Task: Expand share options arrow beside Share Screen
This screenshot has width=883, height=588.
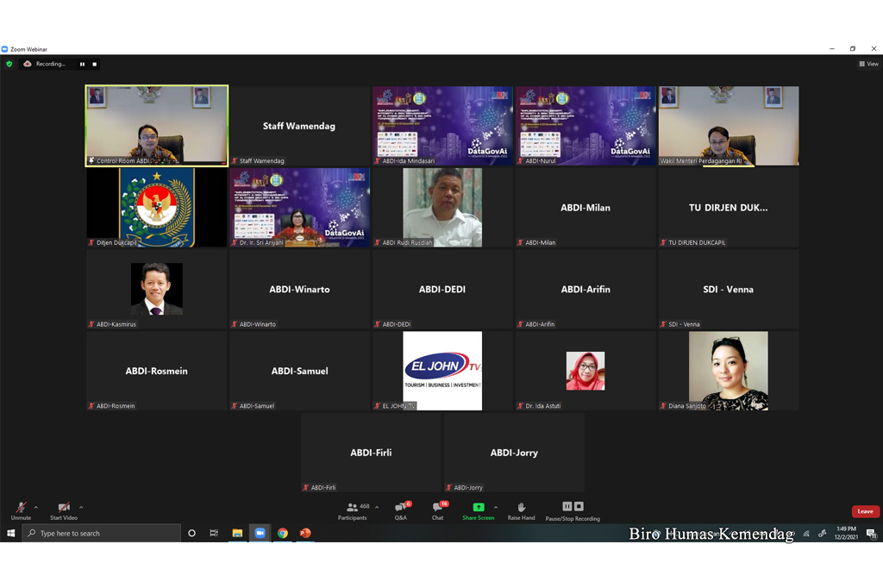Action: [x=495, y=507]
